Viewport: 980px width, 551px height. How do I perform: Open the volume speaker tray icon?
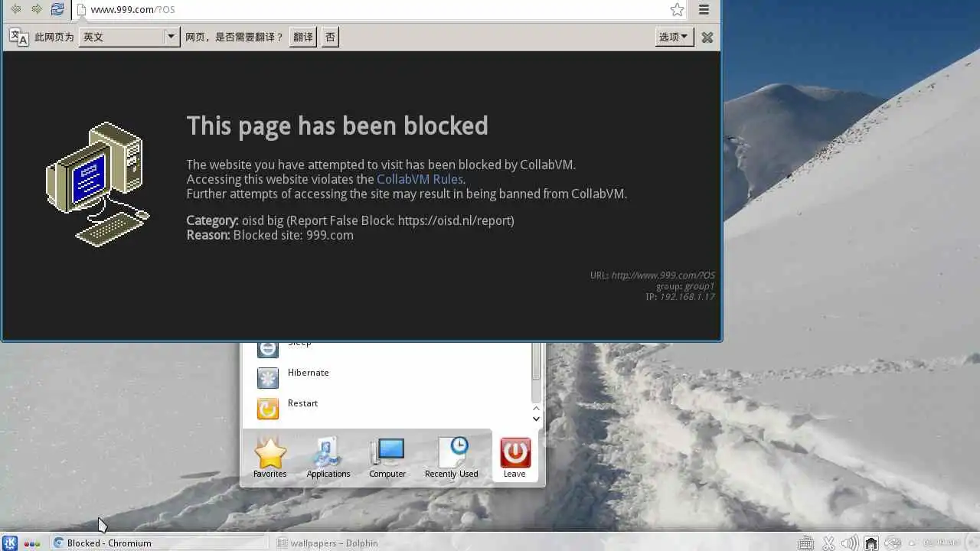tap(849, 543)
